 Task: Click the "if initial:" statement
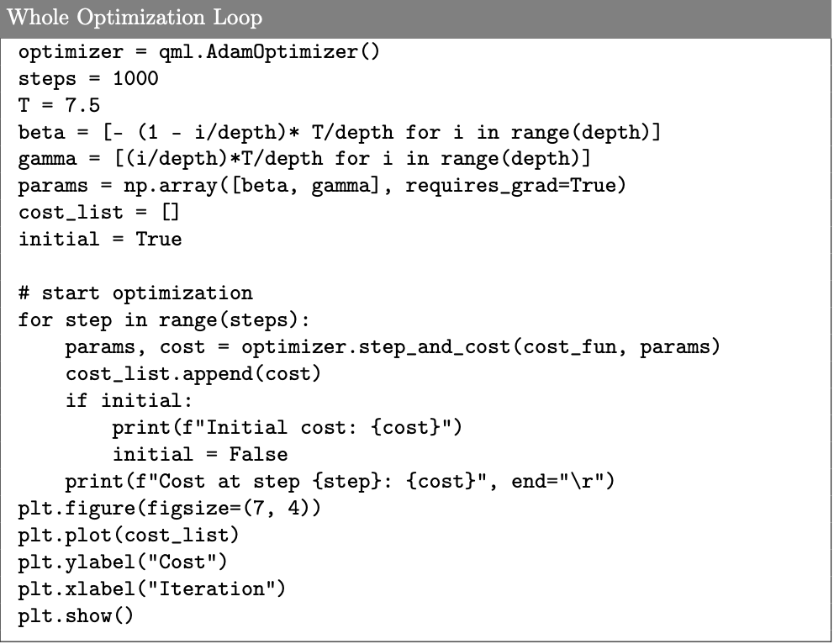coord(124,401)
